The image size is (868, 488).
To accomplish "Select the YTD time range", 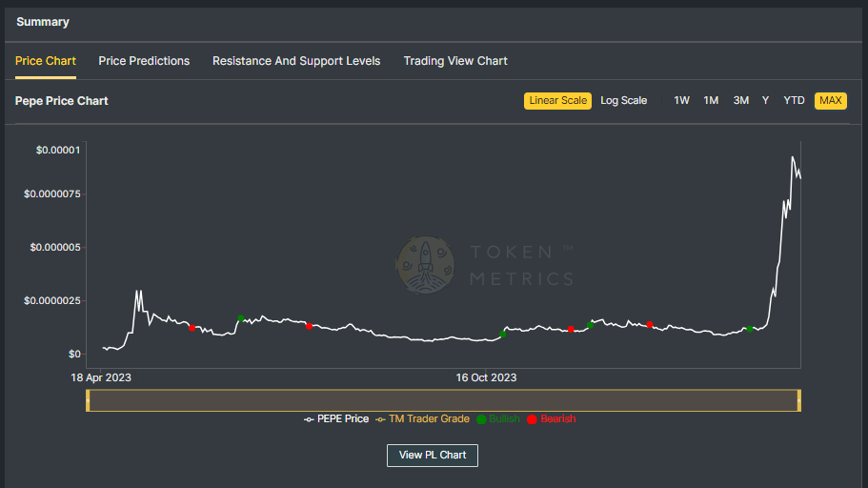I will pyautogui.click(x=794, y=101).
